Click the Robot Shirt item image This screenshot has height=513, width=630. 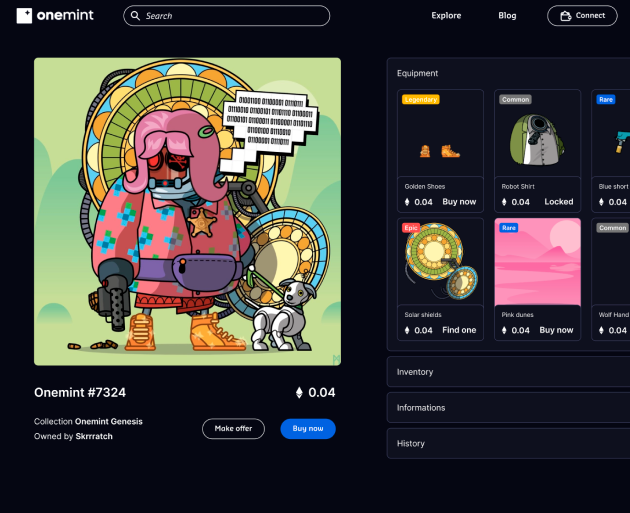(537, 133)
